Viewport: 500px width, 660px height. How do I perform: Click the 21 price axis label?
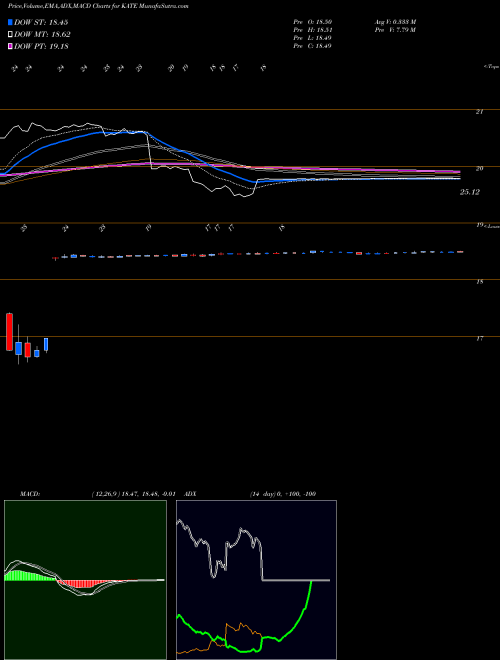(x=479, y=112)
